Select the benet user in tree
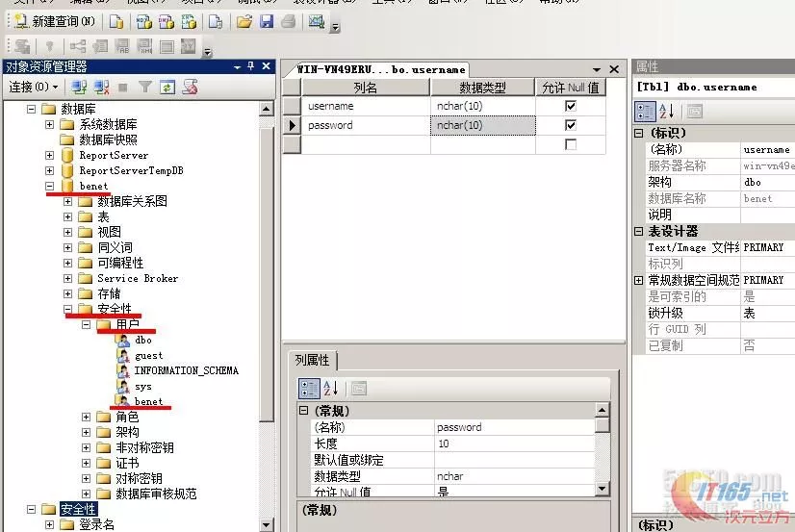795x532 pixels. (148, 401)
